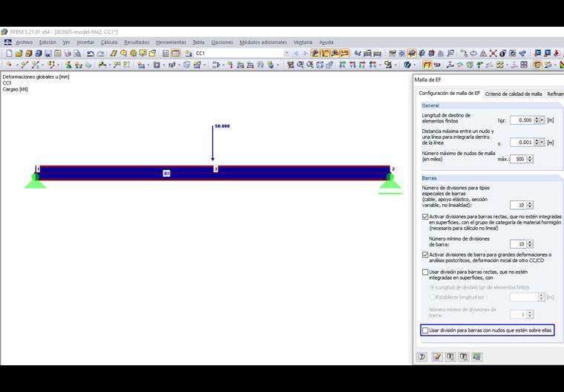Click the edit (pencil) icon in mesh dialog

click(436, 356)
